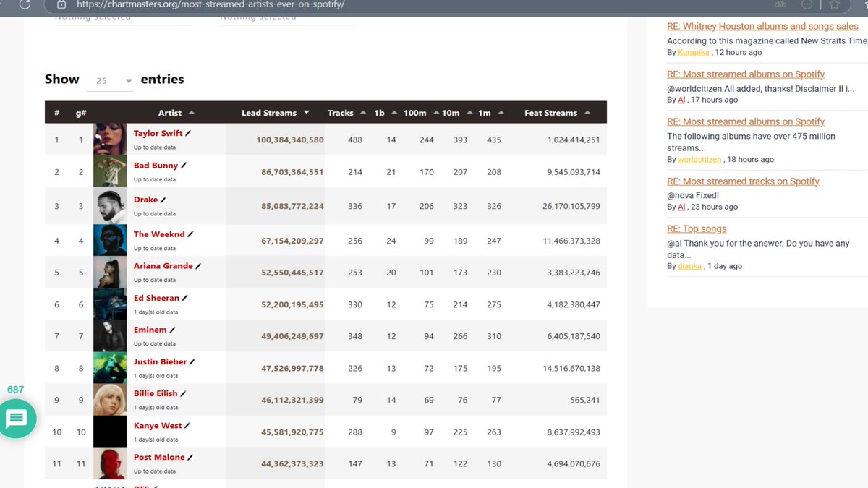The width and height of the screenshot is (868, 488).
Task: Open Taylor Swift artist link
Action: [x=158, y=134]
